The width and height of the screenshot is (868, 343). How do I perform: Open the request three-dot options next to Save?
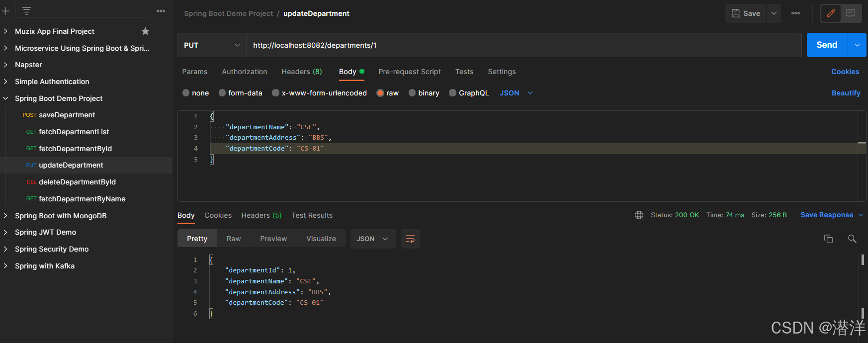pos(795,13)
